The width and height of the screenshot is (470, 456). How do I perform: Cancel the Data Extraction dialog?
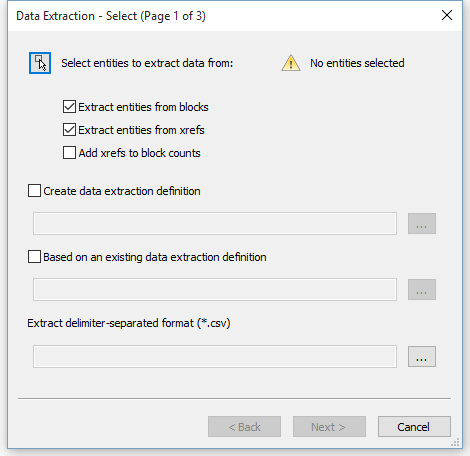[414, 426]
